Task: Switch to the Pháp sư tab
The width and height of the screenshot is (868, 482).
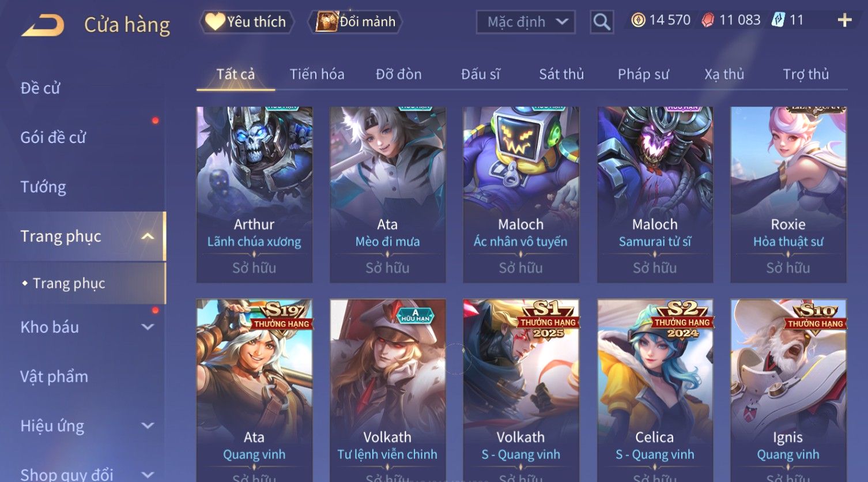Action: coord(643,74)
